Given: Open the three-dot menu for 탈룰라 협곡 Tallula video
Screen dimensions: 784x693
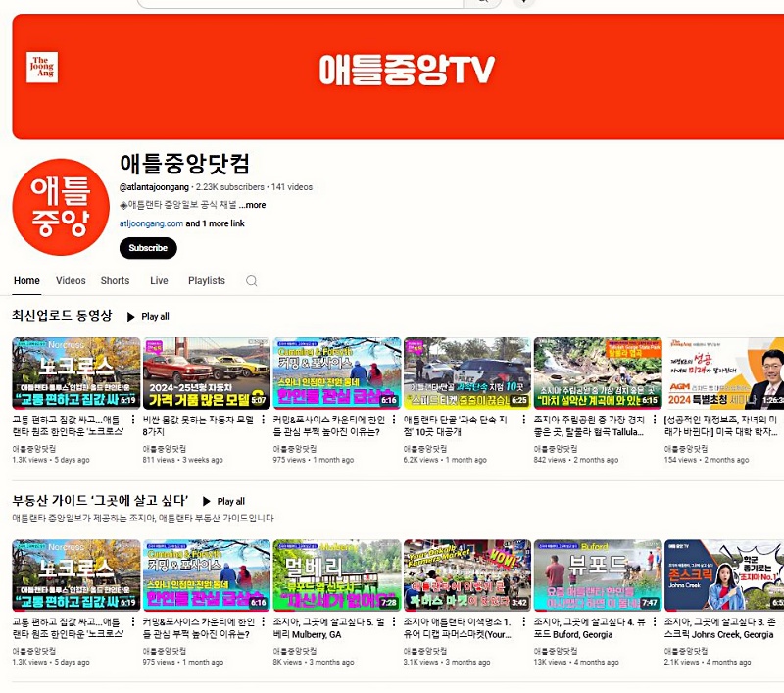Looking at the screenshot, I should [655, 420].
